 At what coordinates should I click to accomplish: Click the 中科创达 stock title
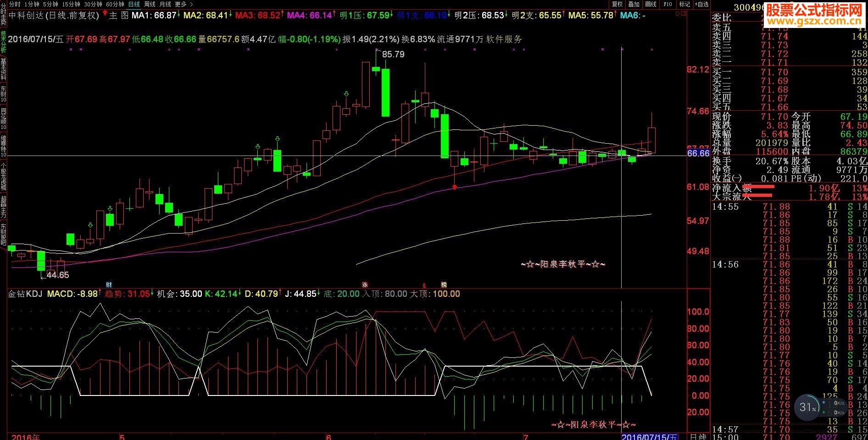pos(27,15)
